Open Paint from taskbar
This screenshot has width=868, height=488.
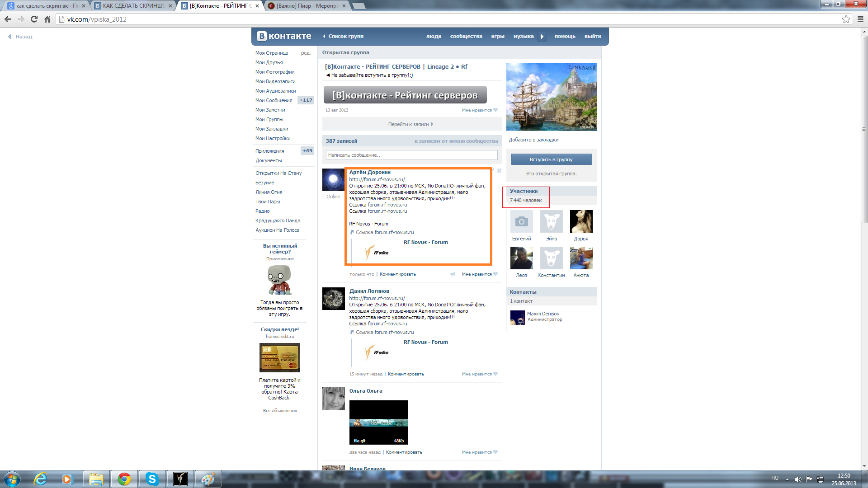(x=208, y=479)
